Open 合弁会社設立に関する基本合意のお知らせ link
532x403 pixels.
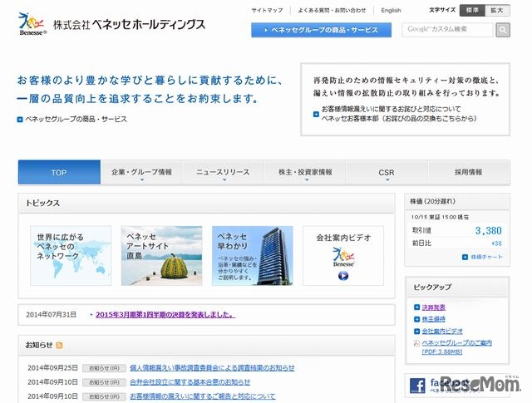(x=190, y=382)
